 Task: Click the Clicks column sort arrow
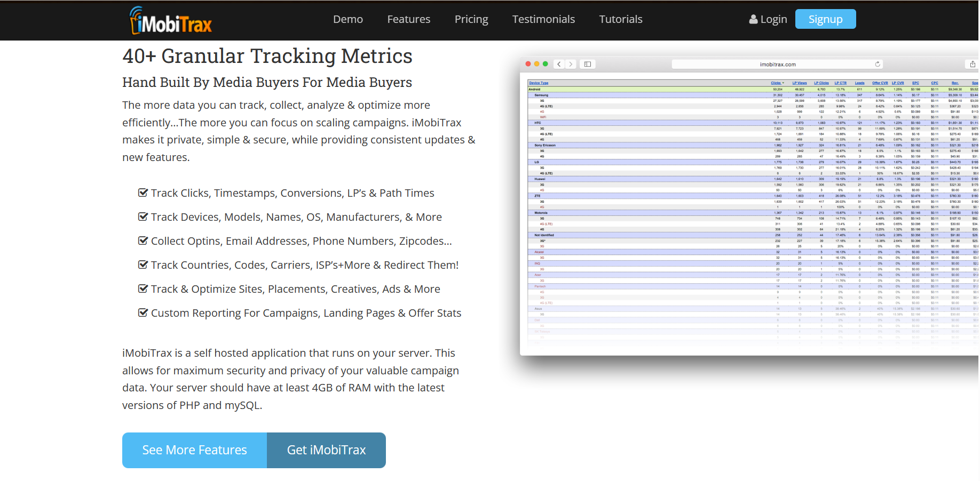click(783, 83)
